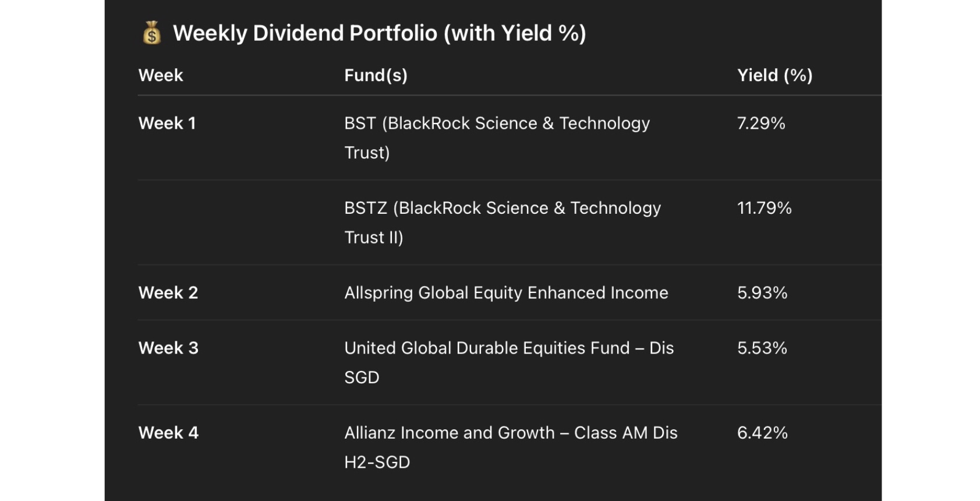
Task: Select the Week 3 row label
Action: (168, 348)
